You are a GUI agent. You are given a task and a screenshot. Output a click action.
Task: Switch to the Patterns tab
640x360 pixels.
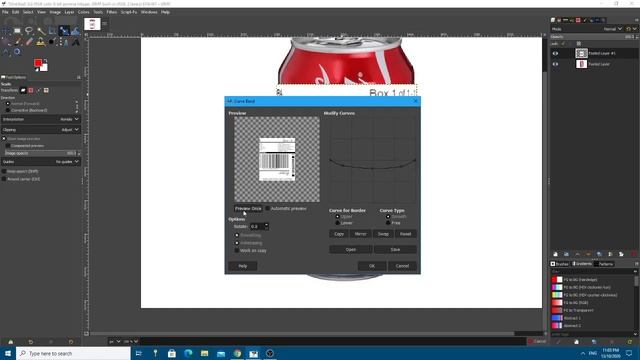(x=604, y=264)
